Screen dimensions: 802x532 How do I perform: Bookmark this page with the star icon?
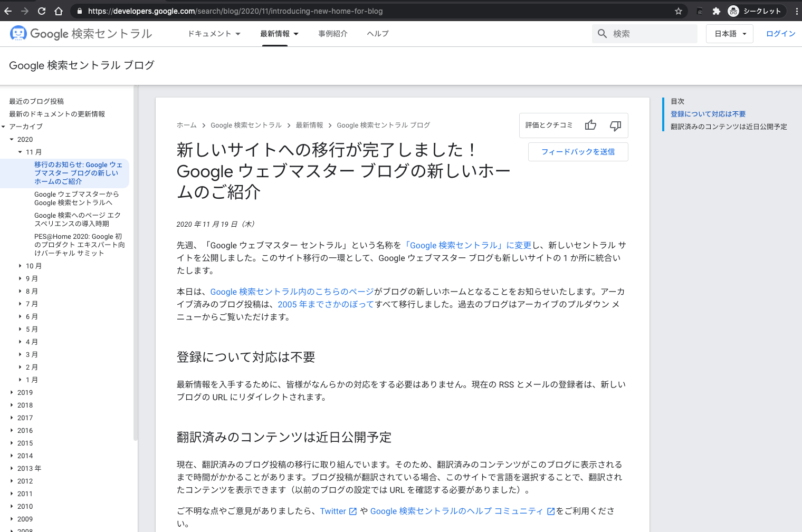(679, 11)
